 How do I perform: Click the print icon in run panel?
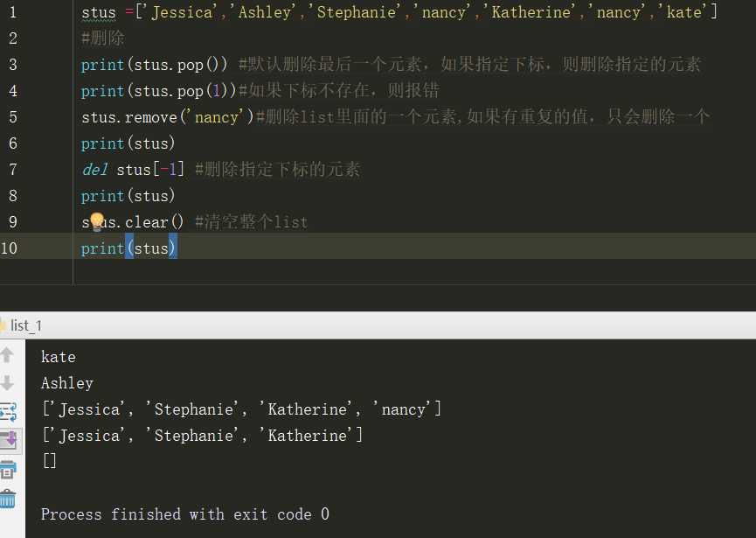pos(8,469)
